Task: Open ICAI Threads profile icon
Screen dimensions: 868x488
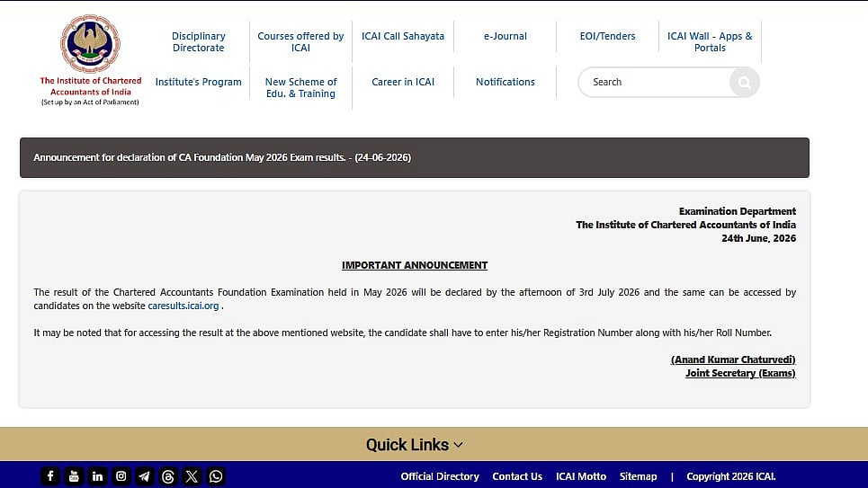Action: pyautogui.click(x=168, y=475)
